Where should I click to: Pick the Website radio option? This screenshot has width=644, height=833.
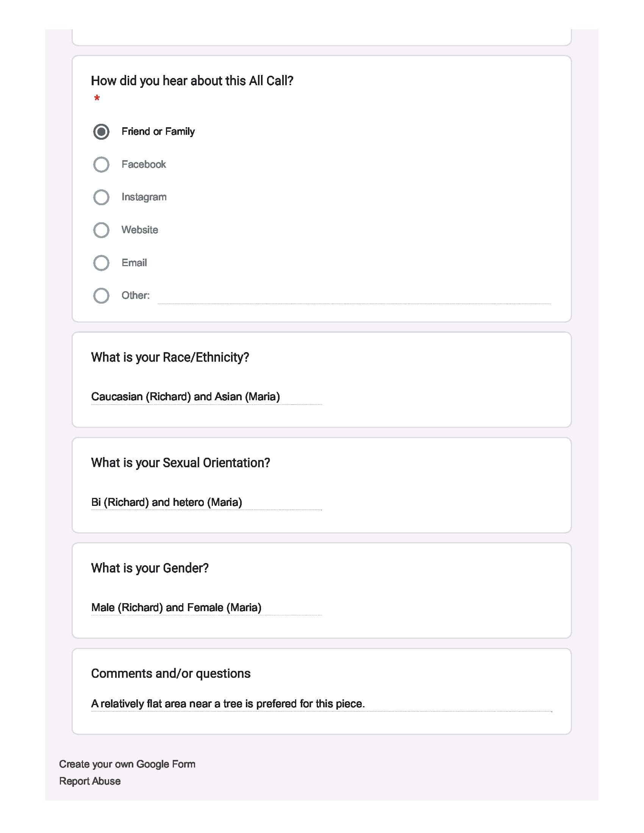coord(101,230)
